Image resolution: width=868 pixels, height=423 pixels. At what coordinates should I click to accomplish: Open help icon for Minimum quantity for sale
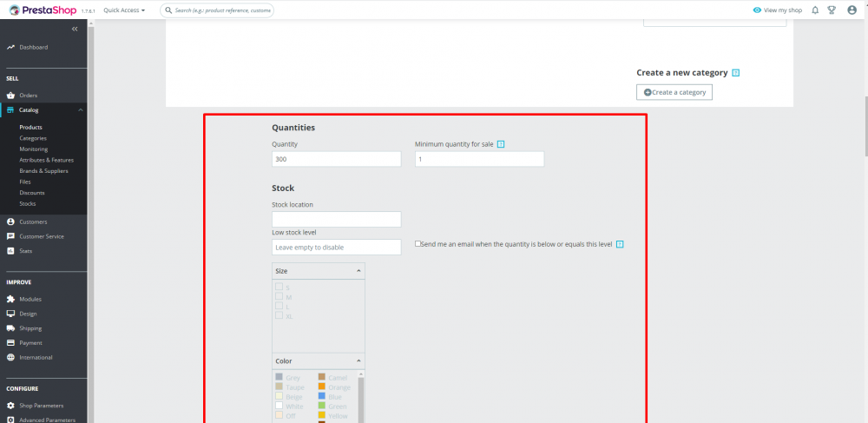coord(501,144)
